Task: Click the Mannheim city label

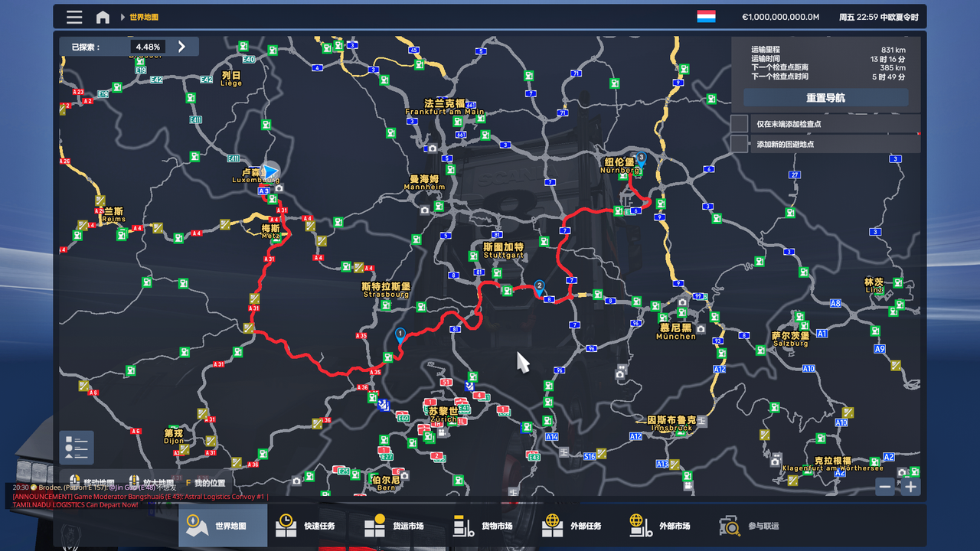Action: click(x=424, y=183)
